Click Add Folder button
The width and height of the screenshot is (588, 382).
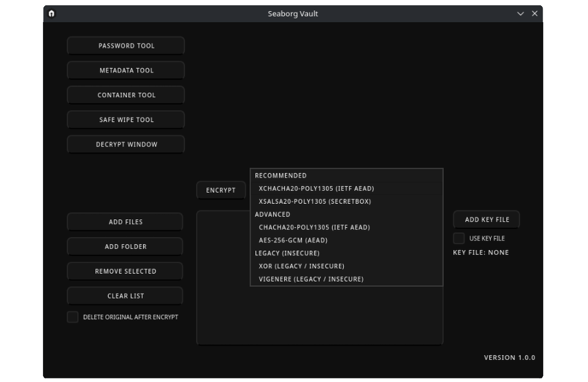coord(125,247)
